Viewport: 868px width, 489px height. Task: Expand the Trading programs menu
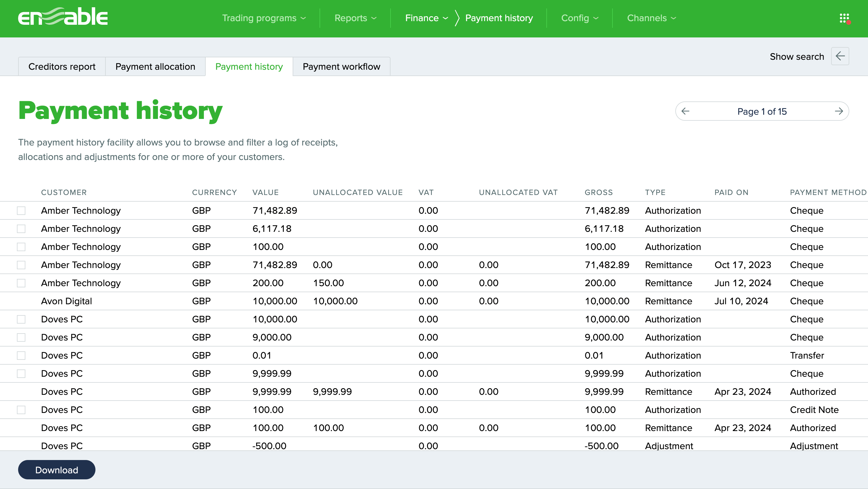tap(264, 18)
